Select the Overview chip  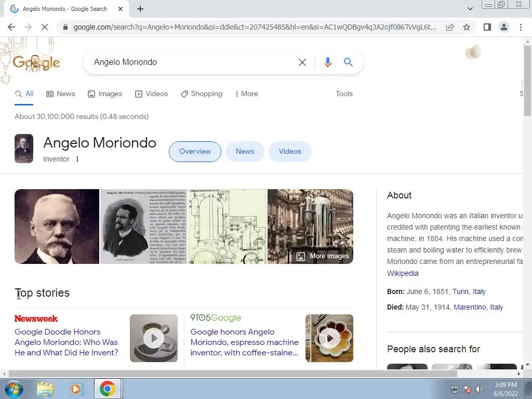pyautogui.click(x=195, y=152)
